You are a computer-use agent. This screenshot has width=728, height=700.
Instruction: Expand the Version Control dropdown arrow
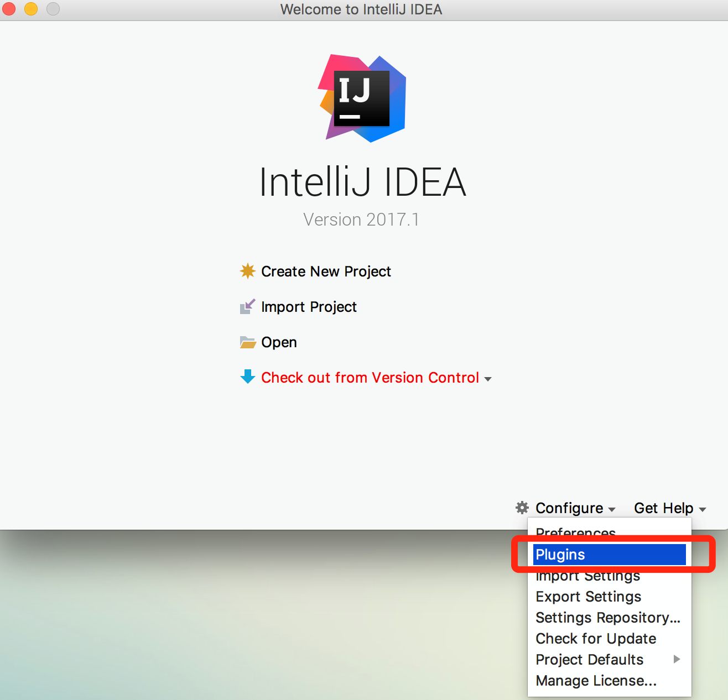click(x=487, y=379)
